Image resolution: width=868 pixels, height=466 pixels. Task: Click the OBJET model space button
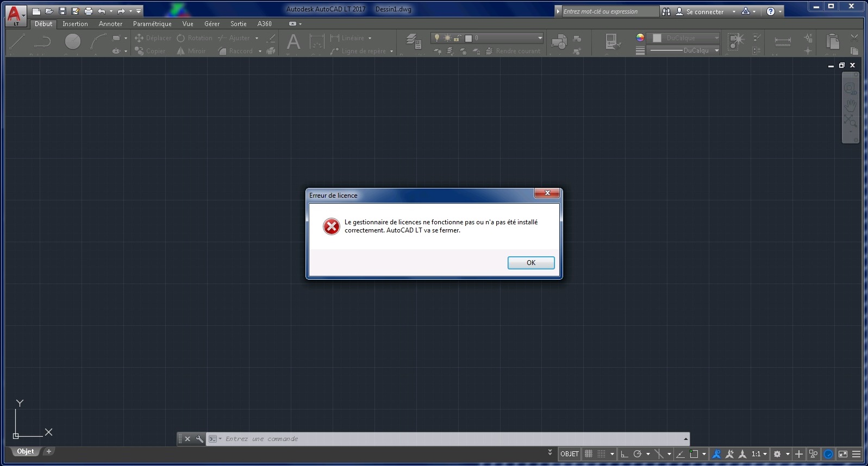tap(570, 454)
